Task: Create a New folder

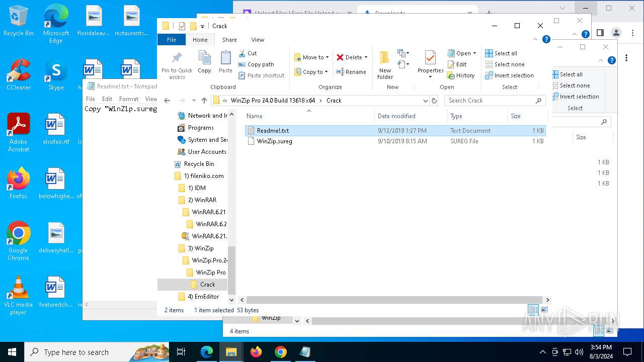Action: 385,64
